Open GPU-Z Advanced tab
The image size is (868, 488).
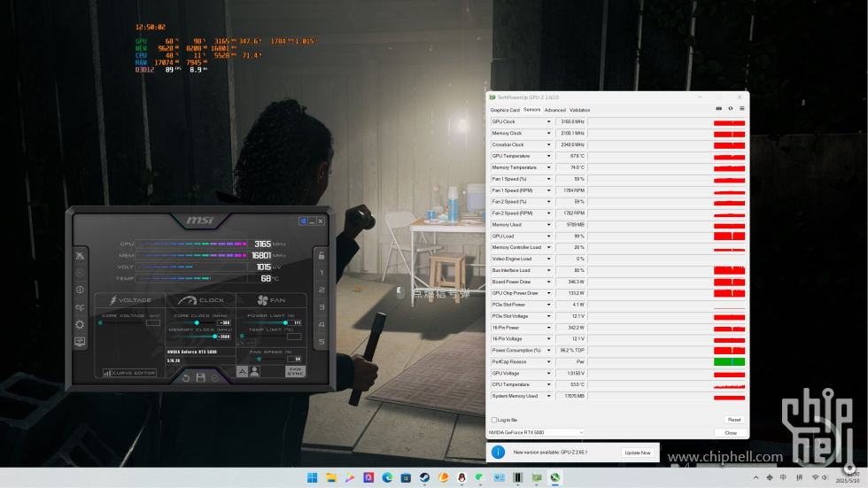554,110
